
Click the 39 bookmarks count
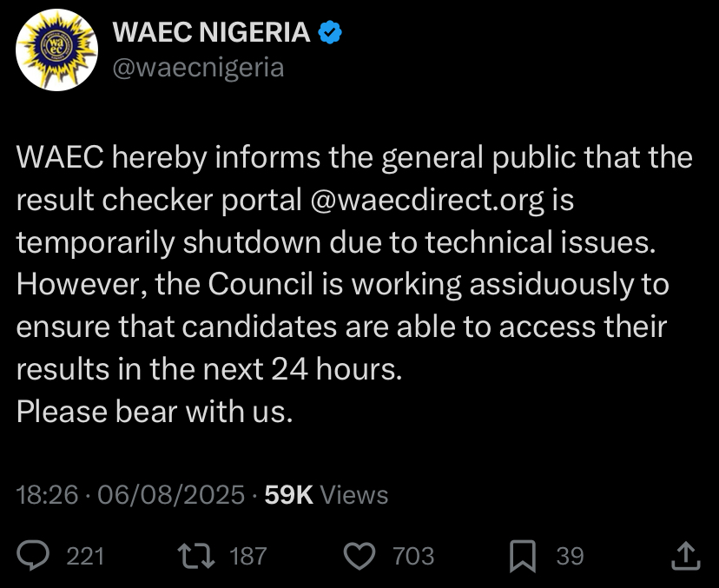point(570,556)
